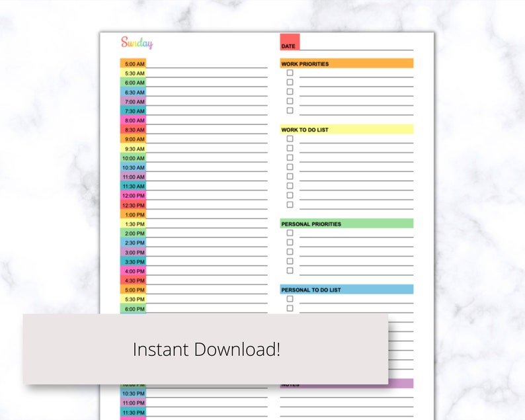This screenshot has height=420, width=525.
Task: Click the 11:30 PM time slot
Action: [x=134, y=412]
